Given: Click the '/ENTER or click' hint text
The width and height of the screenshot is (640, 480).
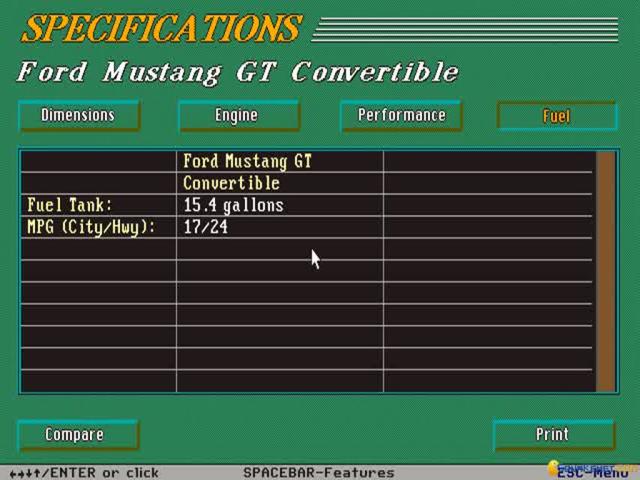Looking at the screenshot, I should click(100, 473).
